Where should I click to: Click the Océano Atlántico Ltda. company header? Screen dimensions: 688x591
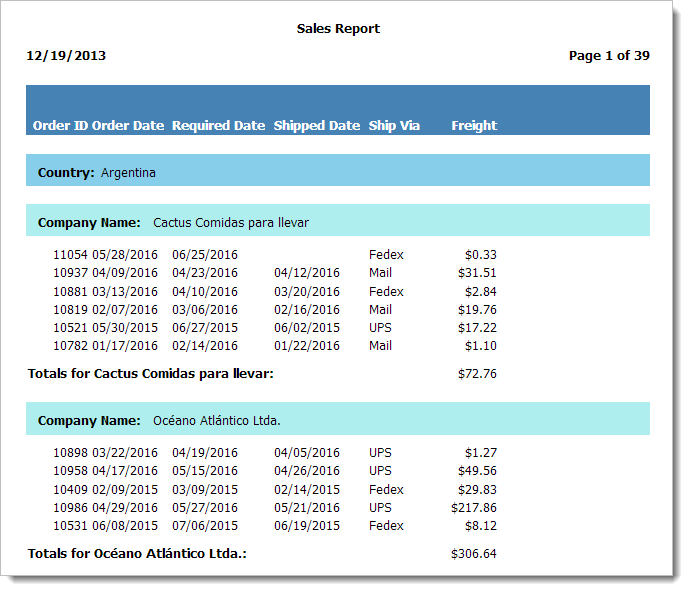[216, 421]
